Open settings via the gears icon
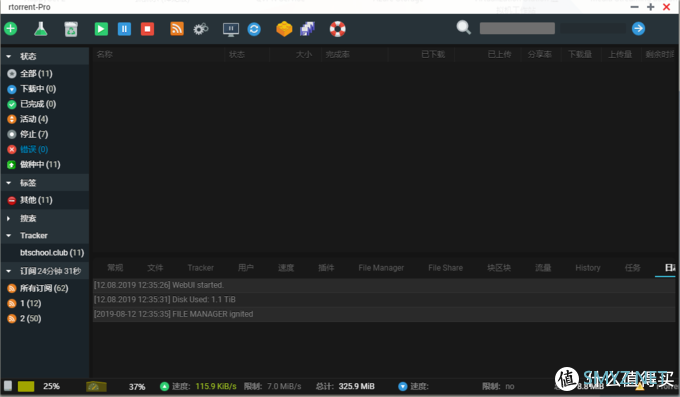Viewport: 680px width, 397px height. click(x=201, y=29)
